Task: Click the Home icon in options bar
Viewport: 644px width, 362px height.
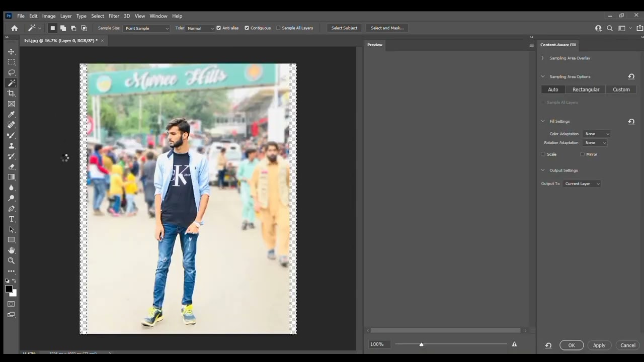Action: pos(14,28)
